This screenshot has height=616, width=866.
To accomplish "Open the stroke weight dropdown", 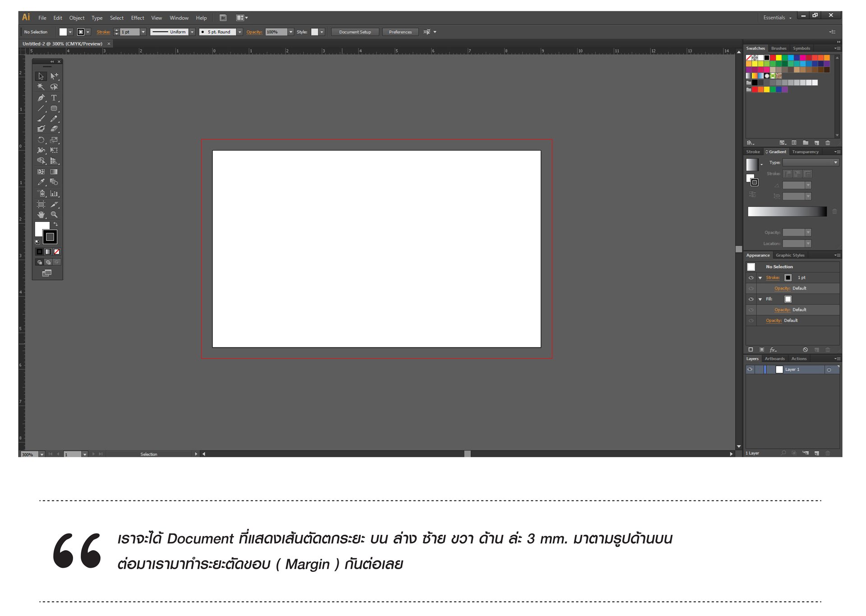I will click(x=143, y=32).
